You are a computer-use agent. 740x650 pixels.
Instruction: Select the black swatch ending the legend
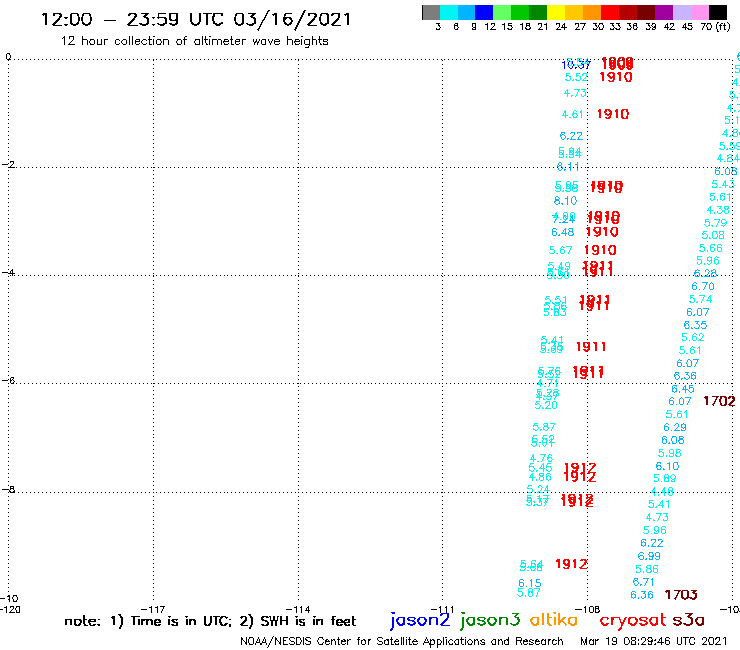[717, 12]
